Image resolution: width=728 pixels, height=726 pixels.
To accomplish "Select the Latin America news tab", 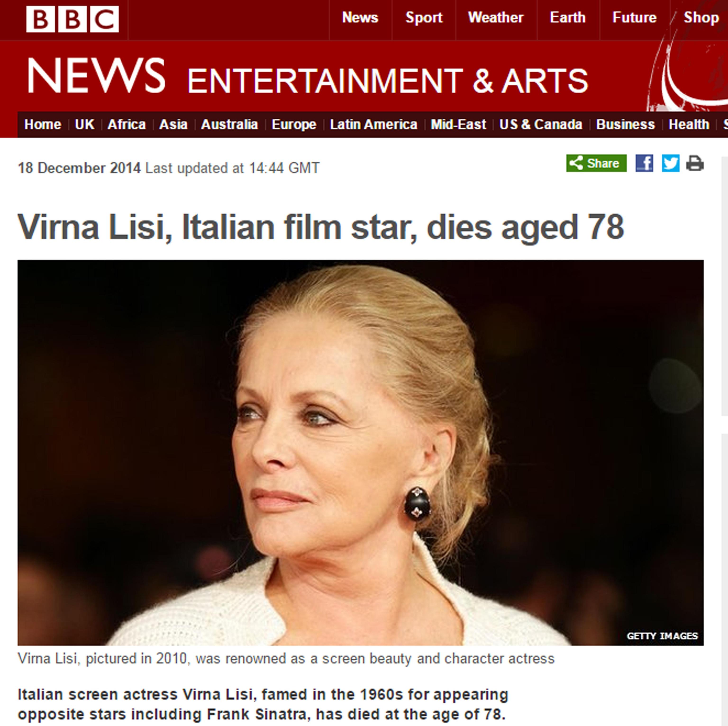I will point(373,124).
